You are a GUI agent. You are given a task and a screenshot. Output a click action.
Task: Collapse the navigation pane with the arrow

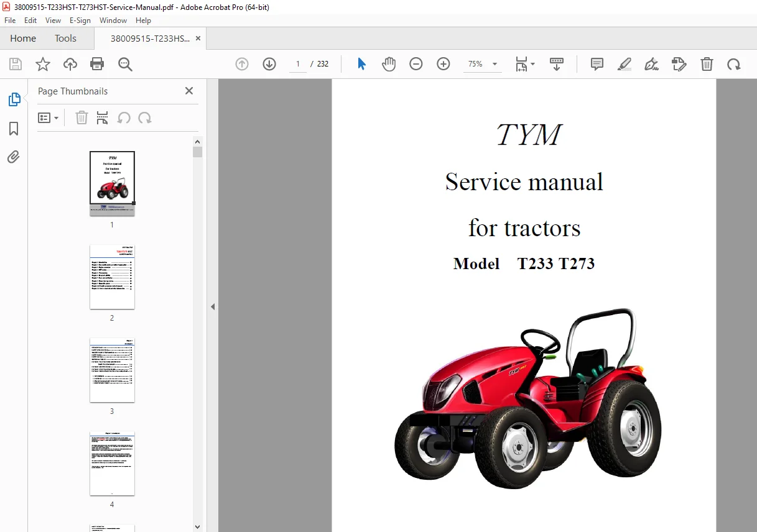(x=213, y=306)
